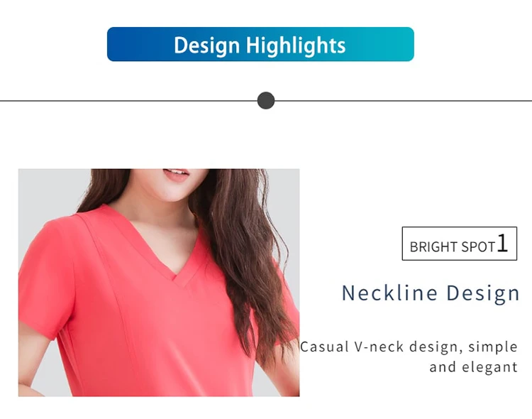This screenshot has width=532, height=419.
Task: Click the V-neck point of the shirt
Action: pos(175,277)
